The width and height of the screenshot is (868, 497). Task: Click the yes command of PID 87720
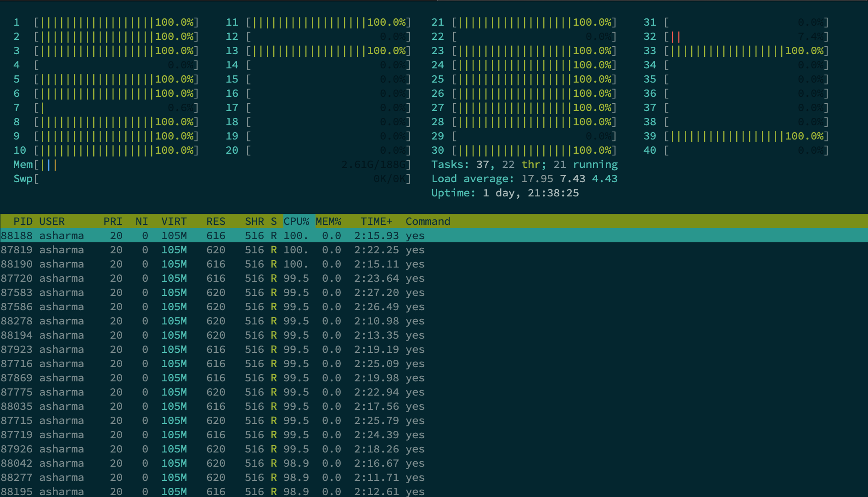click(415, 278)
